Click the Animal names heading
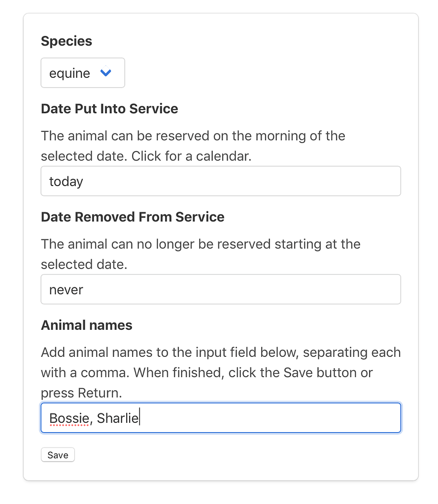438x504 pixels. [x=87, y=325]
